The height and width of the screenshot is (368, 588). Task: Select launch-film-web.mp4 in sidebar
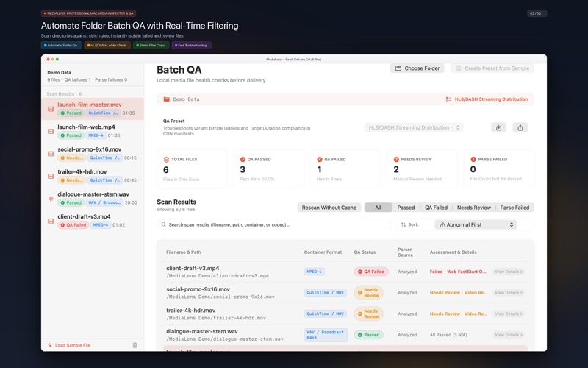click(x=93, y=131)
